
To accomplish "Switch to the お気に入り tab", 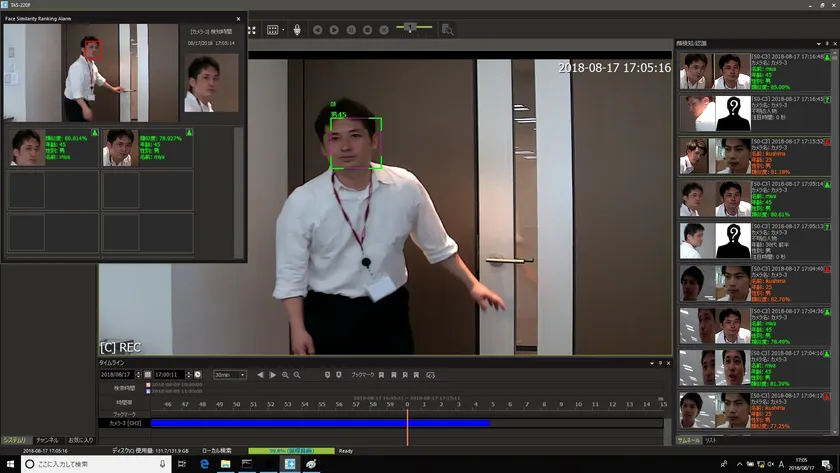I will [81, 440].
